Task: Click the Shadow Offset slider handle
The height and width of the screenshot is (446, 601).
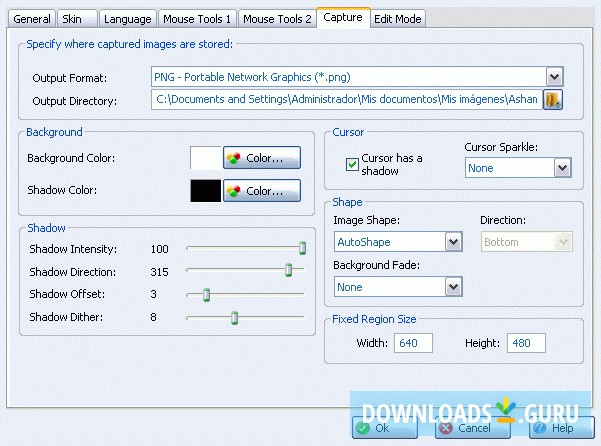Action: click(206, 295)
